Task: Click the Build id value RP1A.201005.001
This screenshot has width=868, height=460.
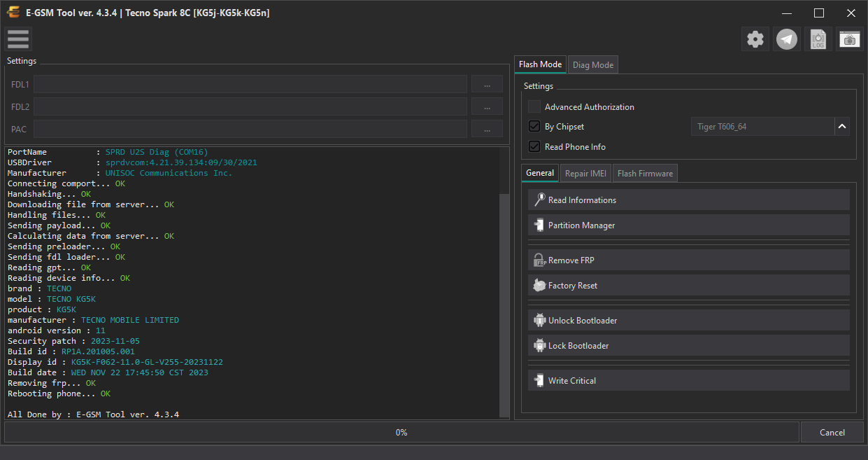Action: coord(98,351)
